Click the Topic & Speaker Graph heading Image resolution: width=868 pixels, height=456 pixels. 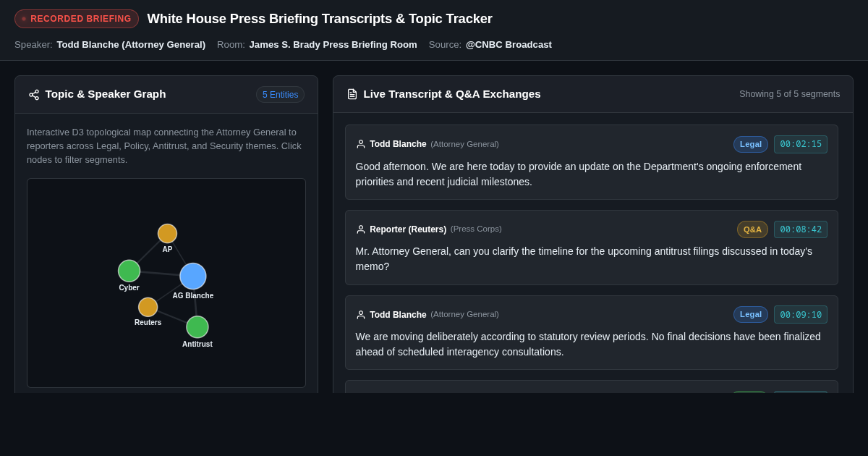pos(106,94)
